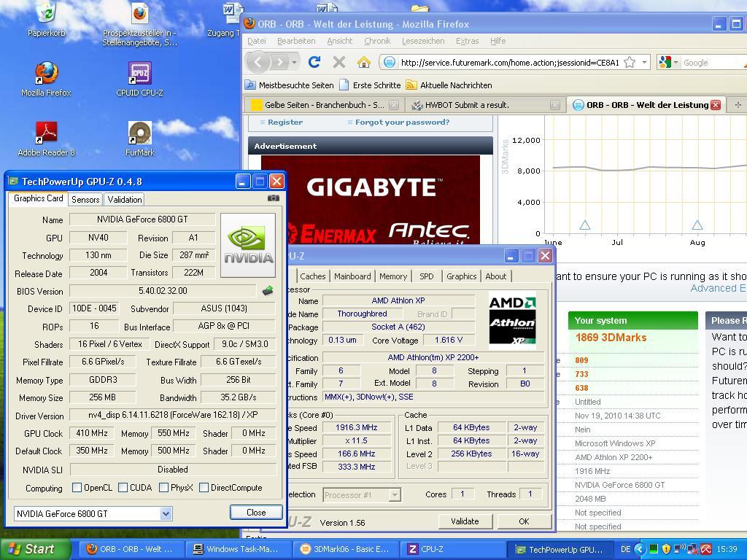Click the Close button in GPU-Z

(x=256, y=513)
